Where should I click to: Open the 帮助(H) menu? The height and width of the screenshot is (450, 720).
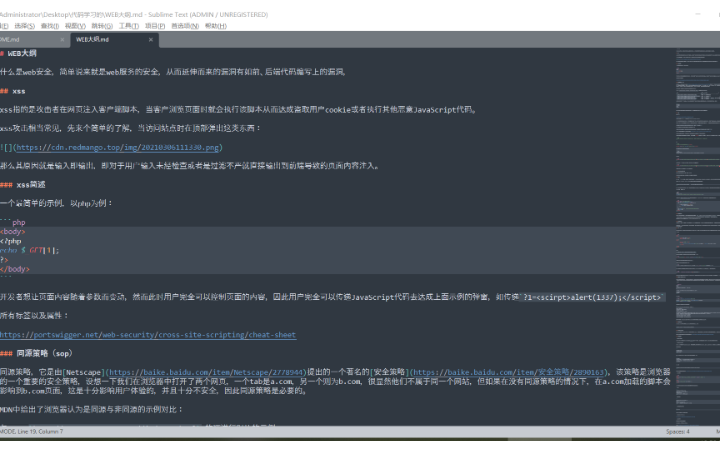(x=216, y=26)
